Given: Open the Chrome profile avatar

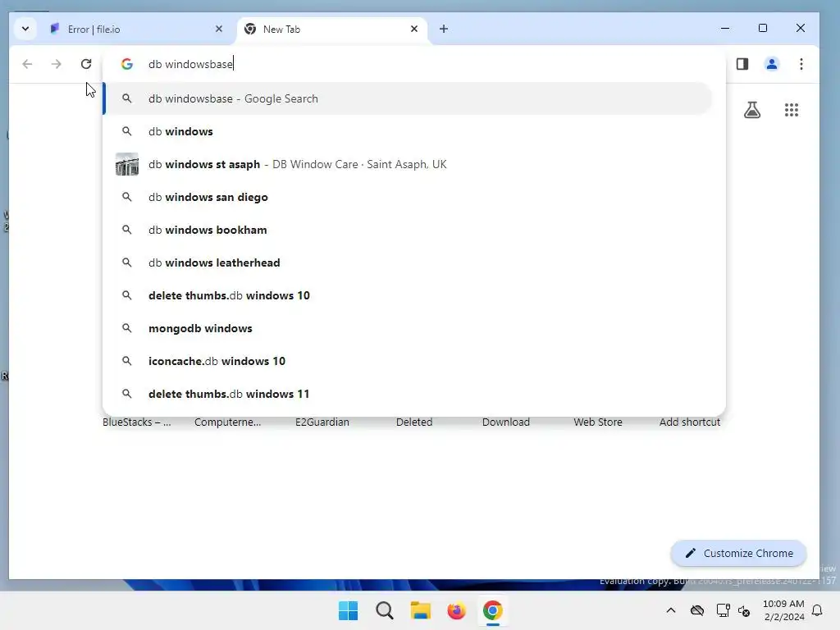Looking at the screenshot, I should (771, 64).
